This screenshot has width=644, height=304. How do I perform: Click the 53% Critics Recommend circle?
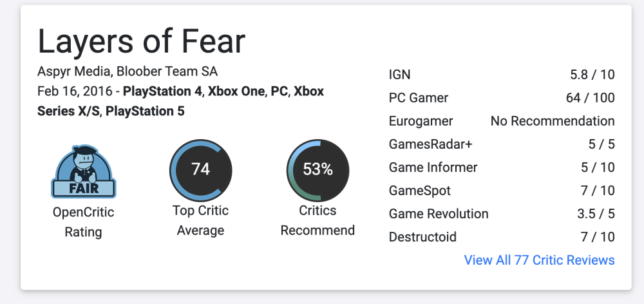(317, 170)
